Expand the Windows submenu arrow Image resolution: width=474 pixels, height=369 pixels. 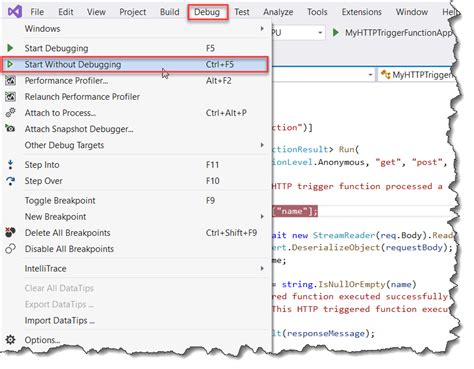tap(262, 29)
